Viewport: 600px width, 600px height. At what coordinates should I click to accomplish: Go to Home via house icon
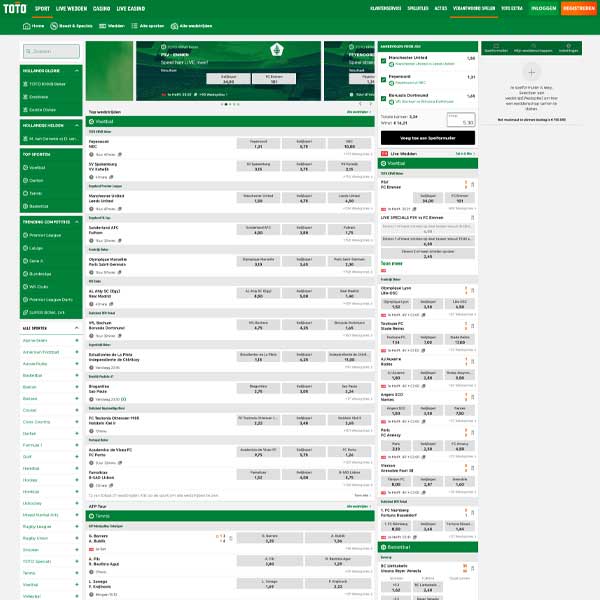click(26, 26)
